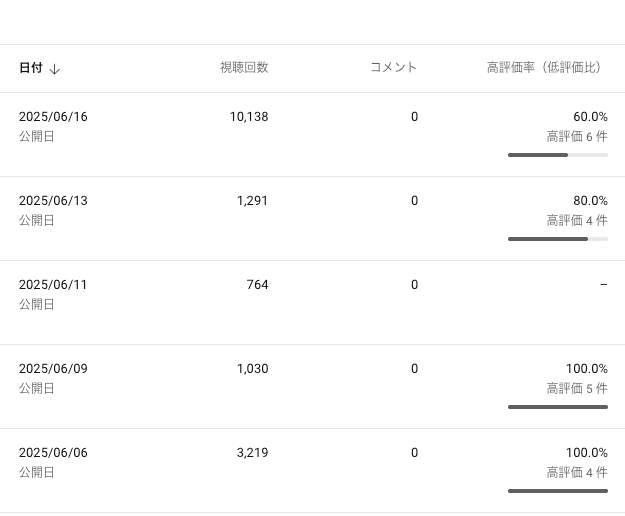Click 高評価 6 件 text

(576, 137)
